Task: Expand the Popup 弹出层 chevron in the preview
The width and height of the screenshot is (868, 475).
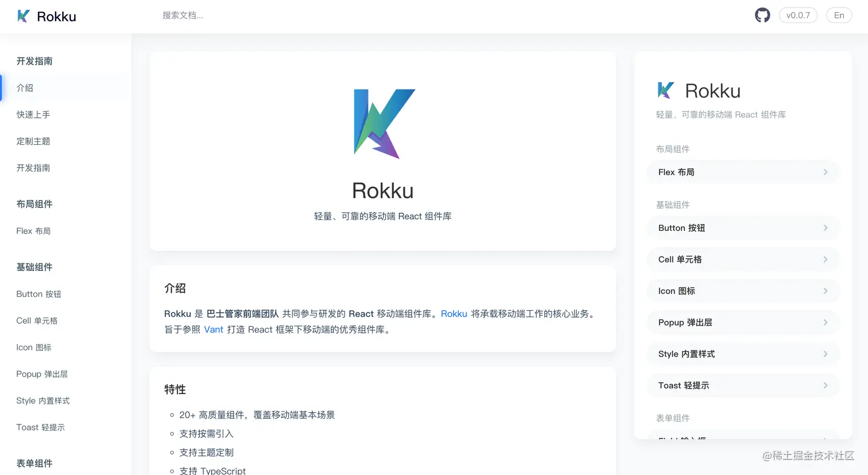Action: (x=825, y=323)
